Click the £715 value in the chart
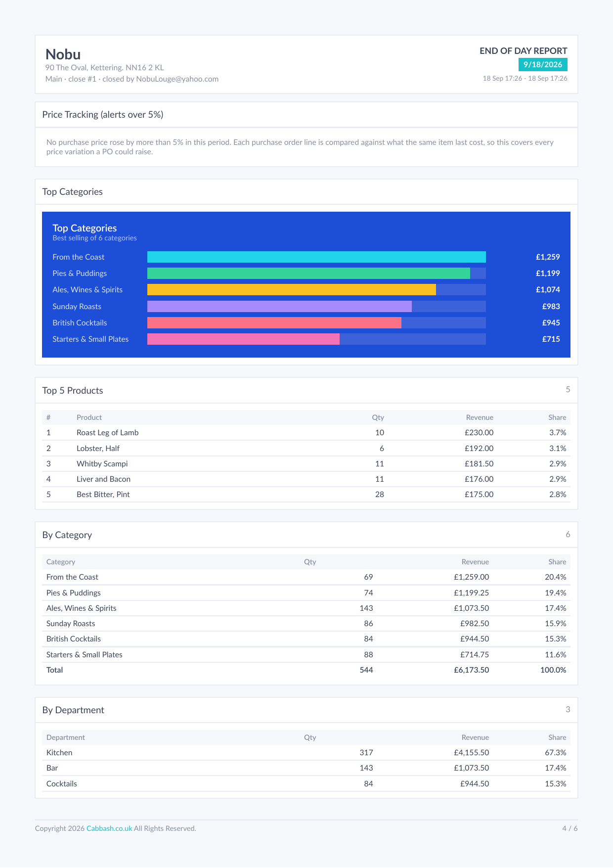Image resolution: width=613 pixels, height=868 pixels. tap(551, 339)
